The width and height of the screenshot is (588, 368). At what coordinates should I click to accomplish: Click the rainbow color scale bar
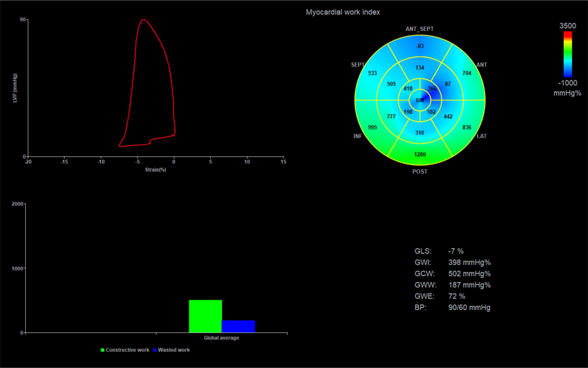click(568, 54)
